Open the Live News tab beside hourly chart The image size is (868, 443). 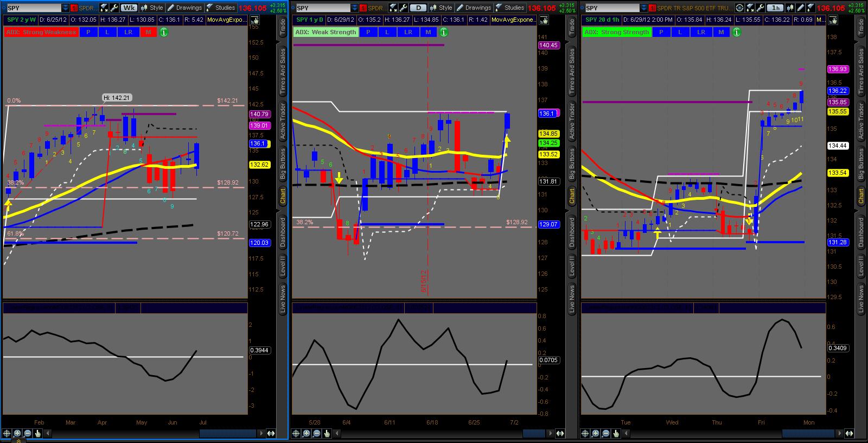(x=861, y=298)
